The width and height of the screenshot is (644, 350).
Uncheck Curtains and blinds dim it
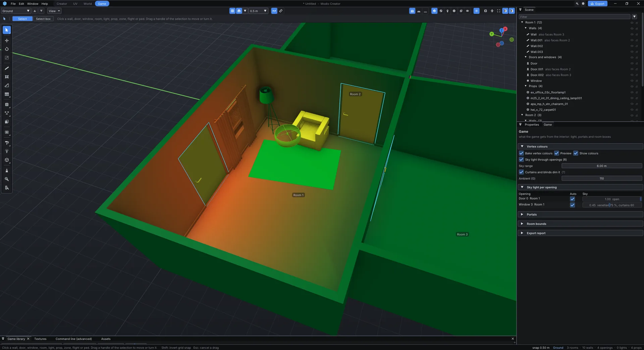click(521, 172)
